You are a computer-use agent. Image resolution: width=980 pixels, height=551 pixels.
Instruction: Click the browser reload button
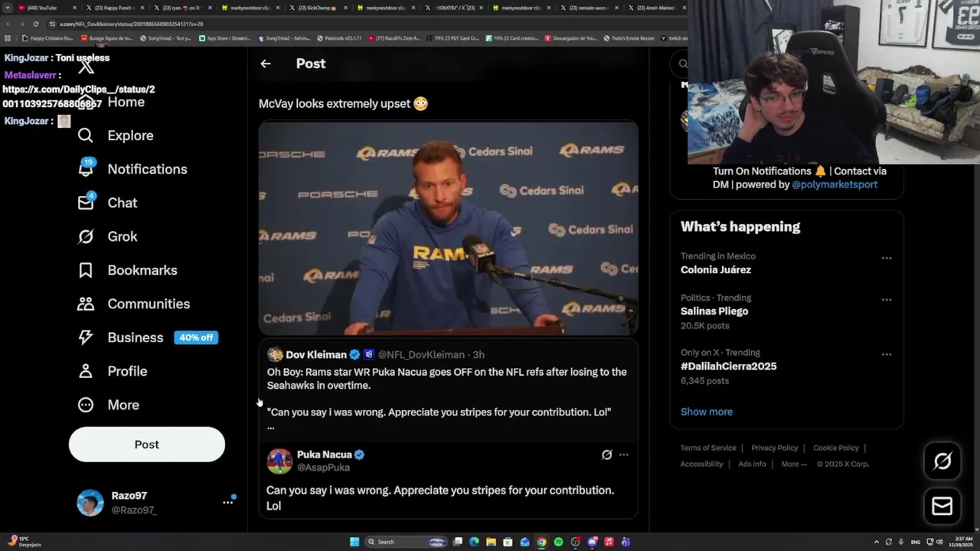pos(36,24)
